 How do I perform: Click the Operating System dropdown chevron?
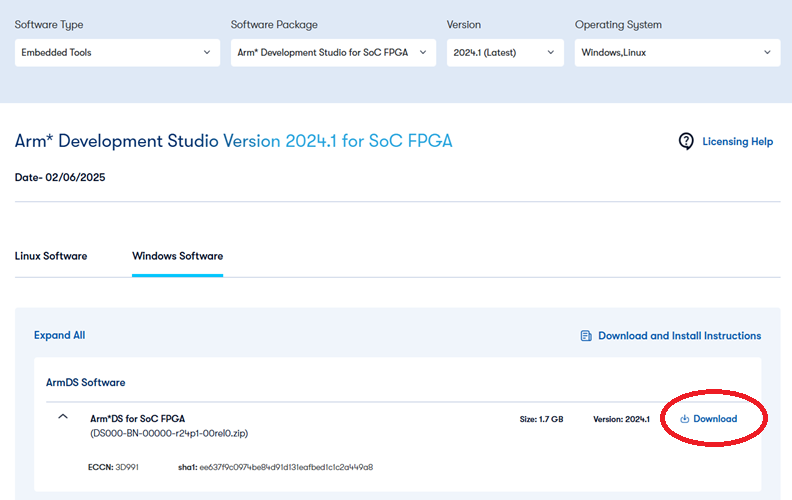(768, 52)
